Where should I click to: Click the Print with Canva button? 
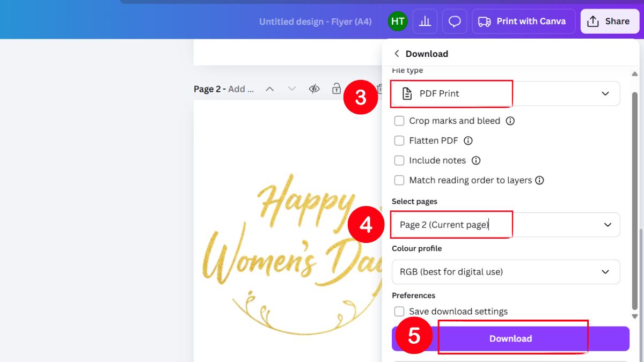[x=523, y=21]
